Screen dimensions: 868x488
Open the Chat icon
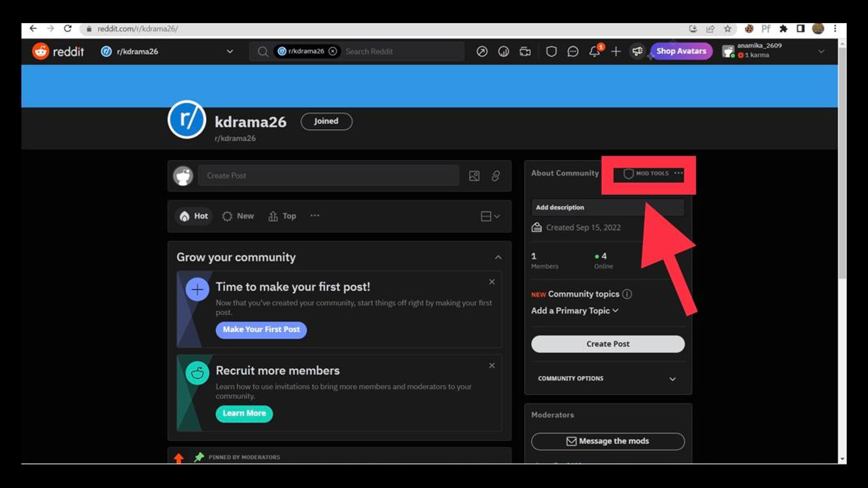pos(573,51)
